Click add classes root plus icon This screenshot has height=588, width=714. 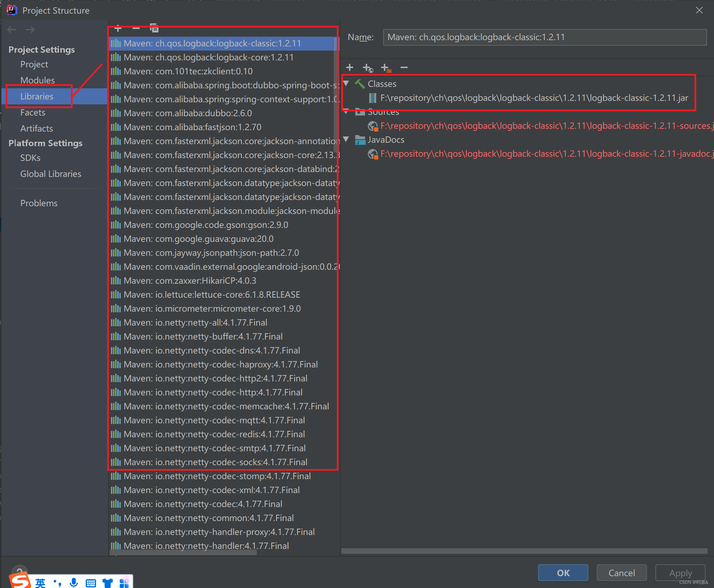pos(350,67)
